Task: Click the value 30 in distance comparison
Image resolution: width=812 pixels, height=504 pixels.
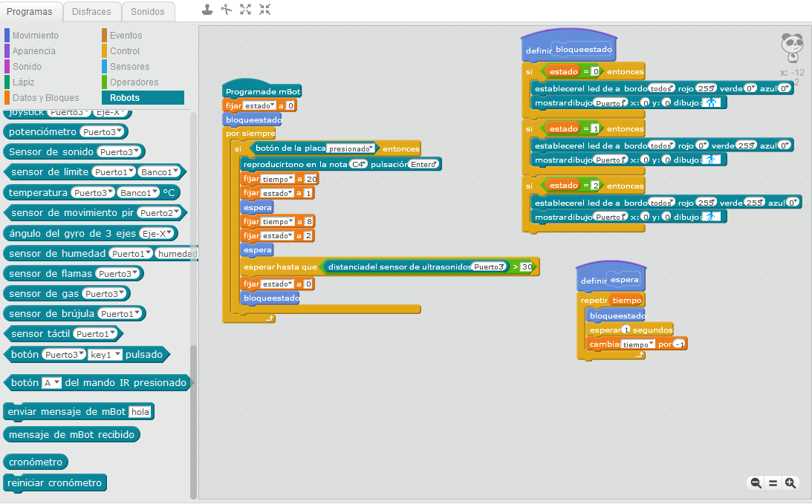Action: (x=527, y=267)
